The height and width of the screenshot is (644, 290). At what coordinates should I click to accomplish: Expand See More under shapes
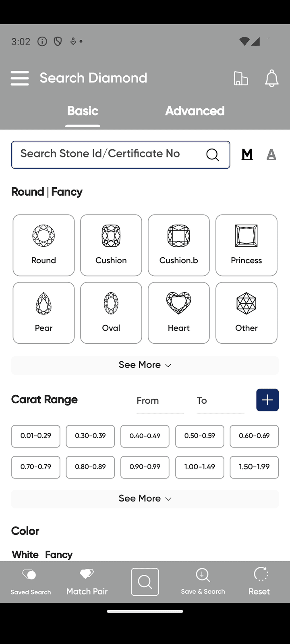(x=145, y=365)
